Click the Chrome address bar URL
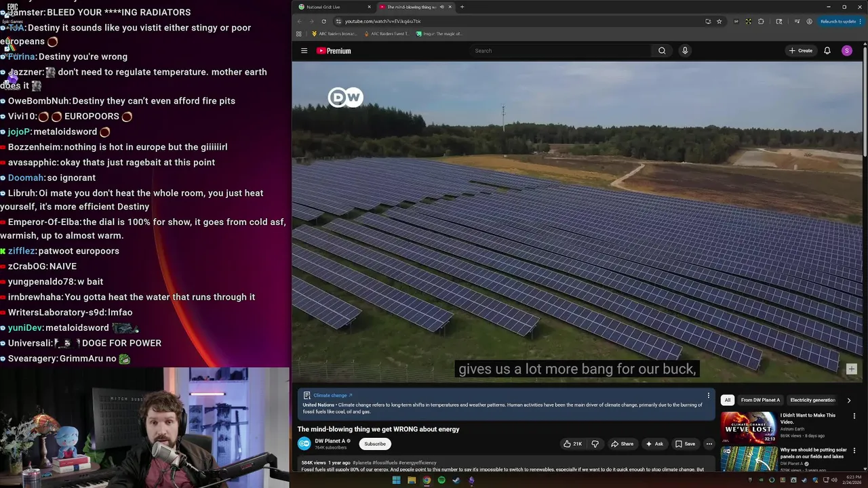 point(383,21)
